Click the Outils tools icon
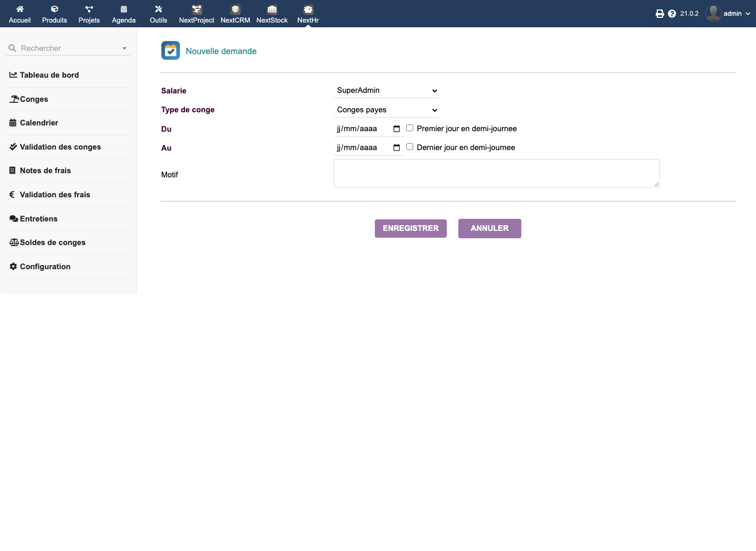 point(159,9)
